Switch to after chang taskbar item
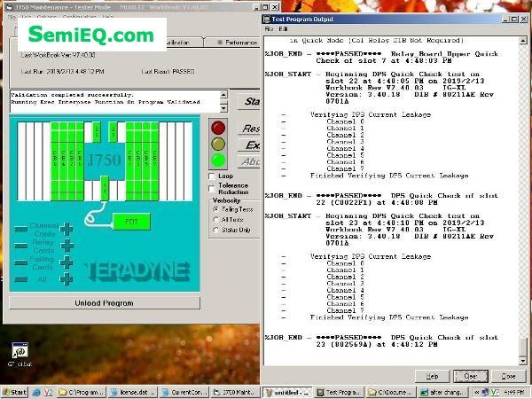532x399 pixels. [442, 393]
